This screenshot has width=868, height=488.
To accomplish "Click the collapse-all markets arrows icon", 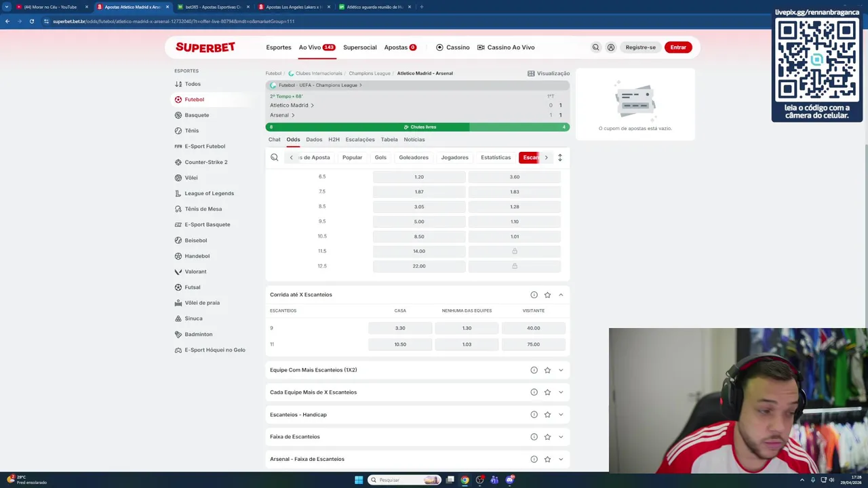I will [x=559, y=157].
